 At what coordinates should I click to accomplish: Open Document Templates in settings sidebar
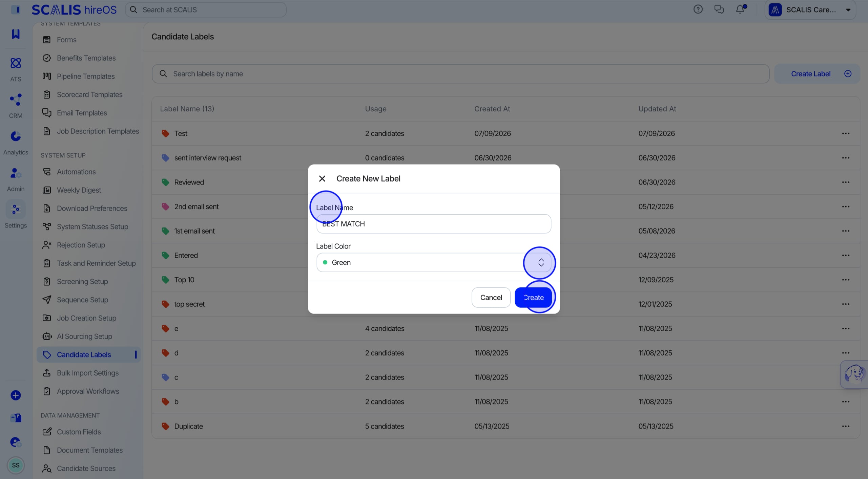click(x=89, y=450)
